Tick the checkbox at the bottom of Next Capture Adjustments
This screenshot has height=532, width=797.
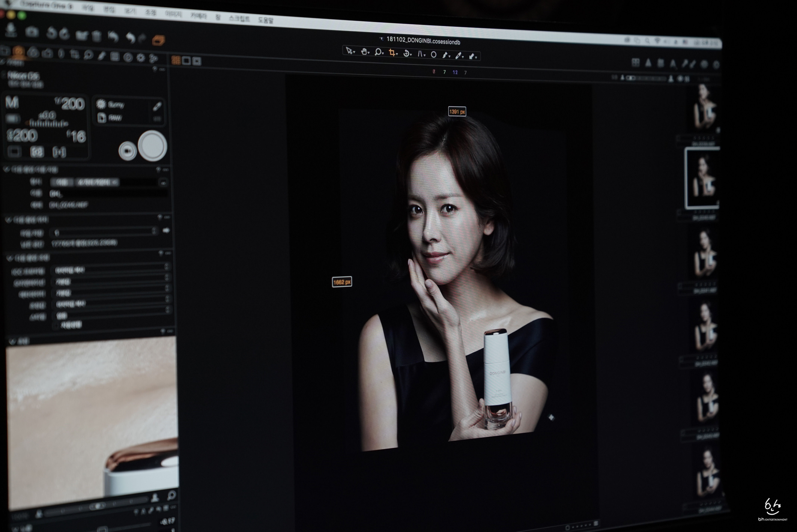(x=56, y=325)
